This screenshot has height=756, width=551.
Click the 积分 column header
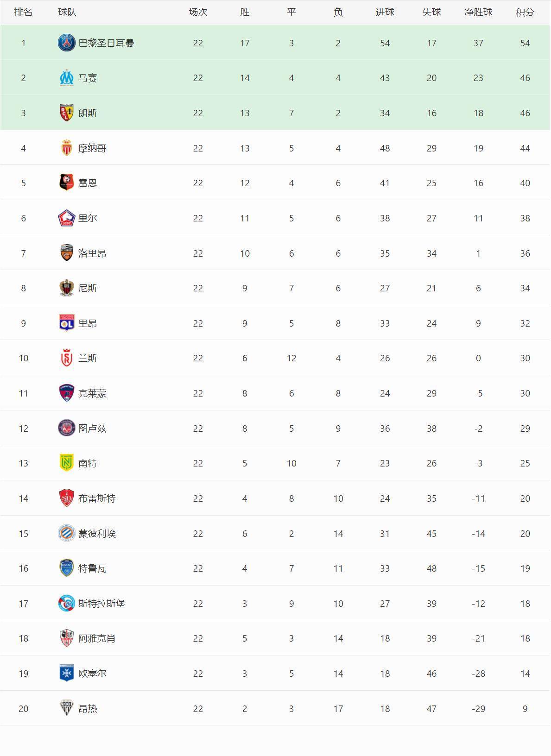(525, 13)
